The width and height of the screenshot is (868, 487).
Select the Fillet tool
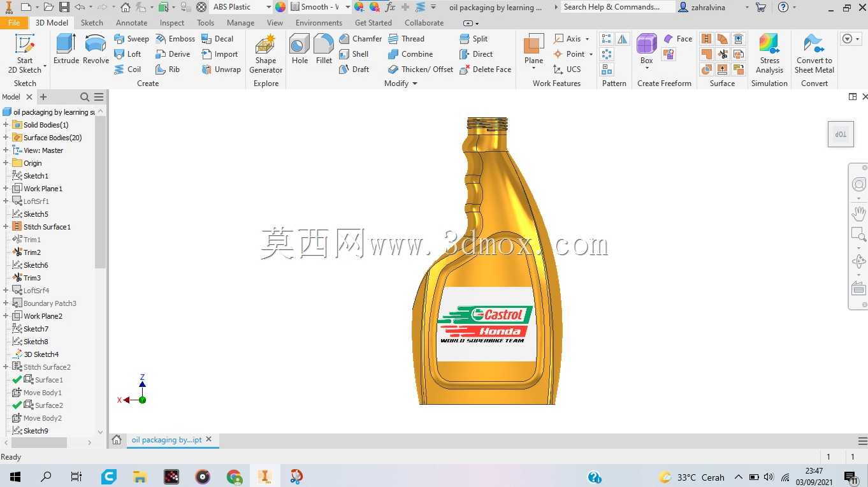coord(324,50)
